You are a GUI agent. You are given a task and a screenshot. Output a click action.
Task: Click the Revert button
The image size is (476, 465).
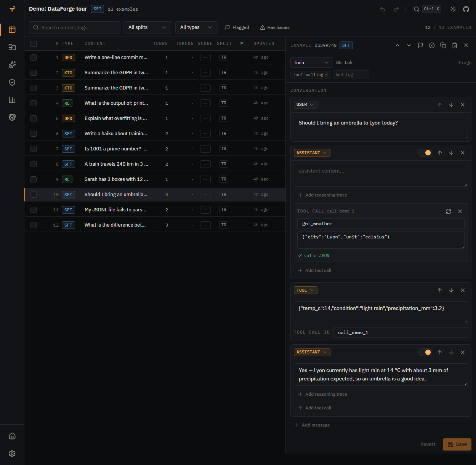point(428,444)
